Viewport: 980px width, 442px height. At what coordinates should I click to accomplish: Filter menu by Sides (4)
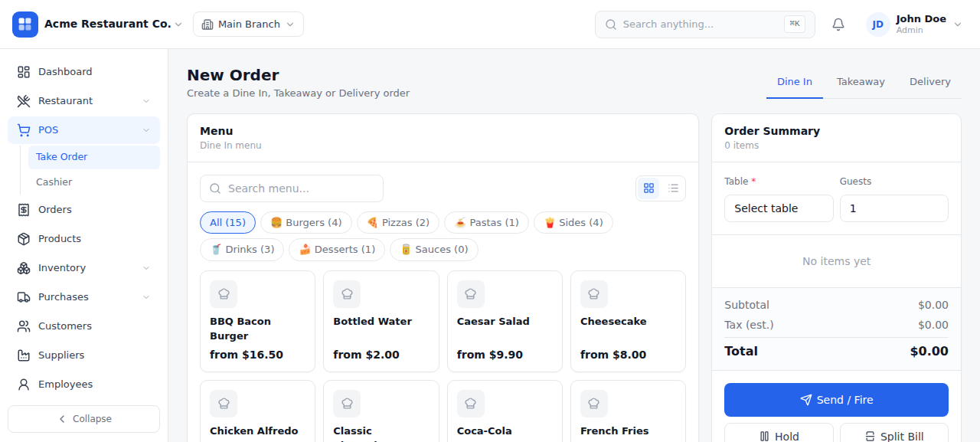[573, 223]
